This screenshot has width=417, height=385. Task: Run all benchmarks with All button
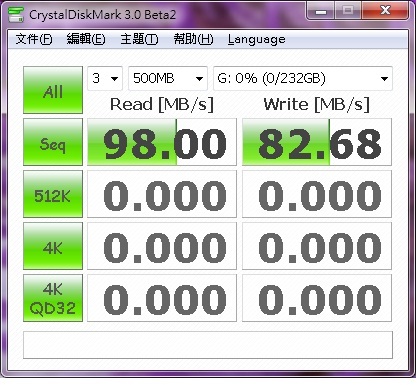(x=53, y=90)
